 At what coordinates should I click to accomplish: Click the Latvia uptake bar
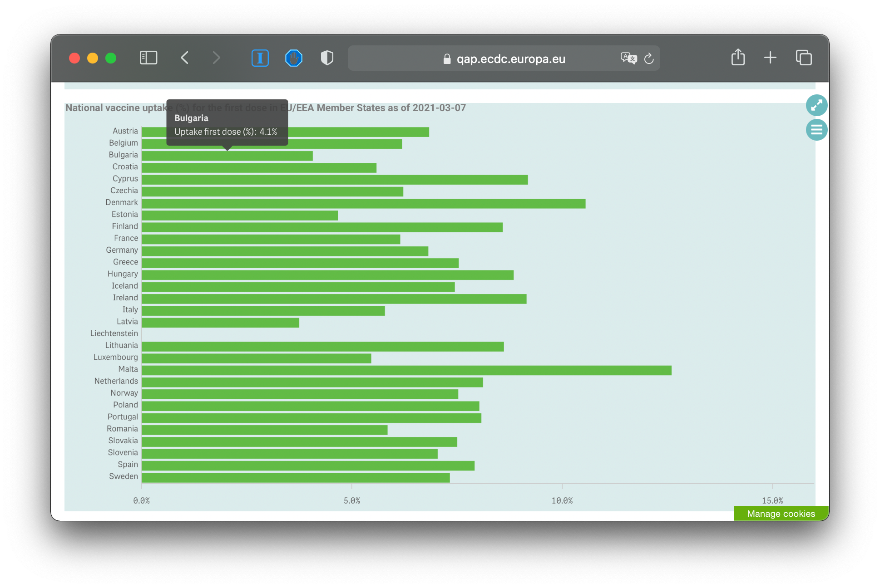pos(220,323)
